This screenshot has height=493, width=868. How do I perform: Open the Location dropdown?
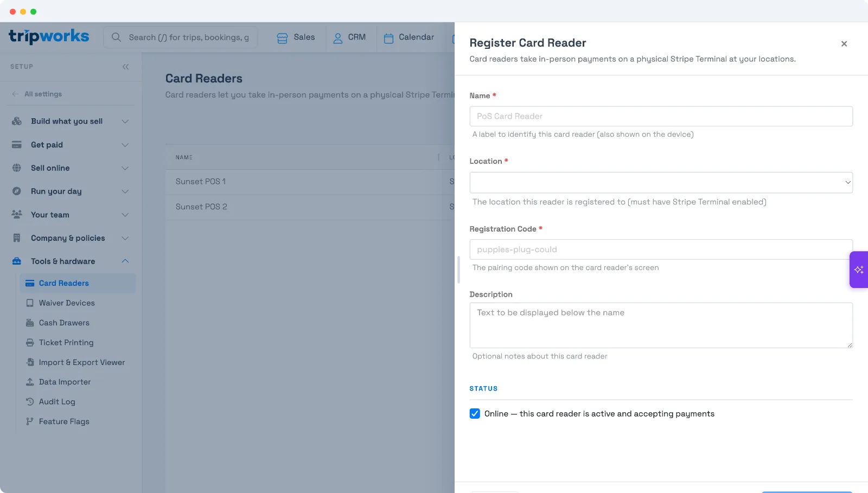661,183
